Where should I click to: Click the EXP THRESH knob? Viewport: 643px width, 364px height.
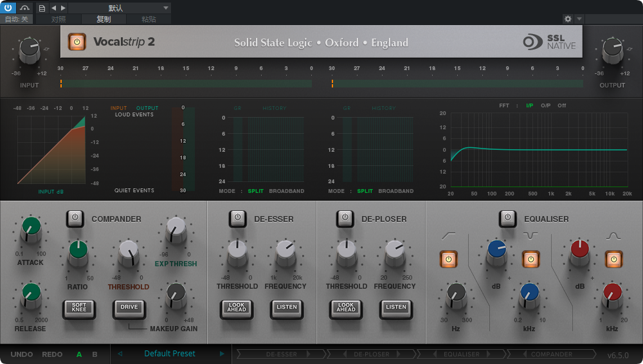[176, 230]
